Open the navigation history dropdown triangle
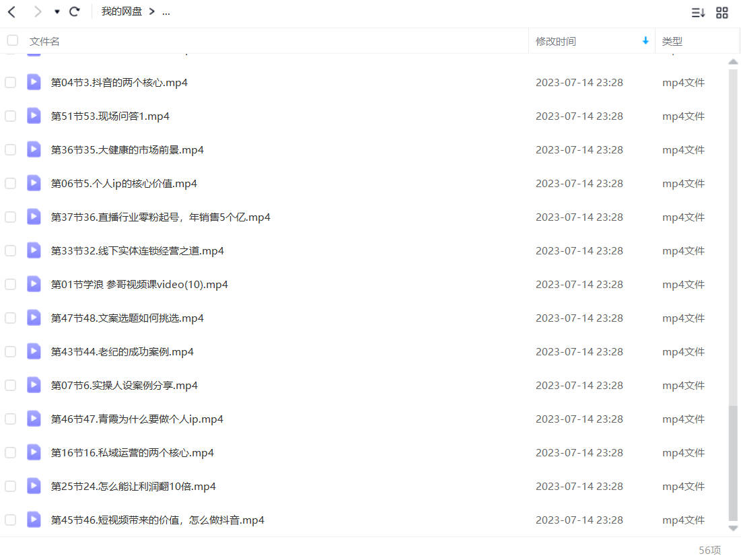The height and width of the screenshot is (560, 741). point(57,12)
